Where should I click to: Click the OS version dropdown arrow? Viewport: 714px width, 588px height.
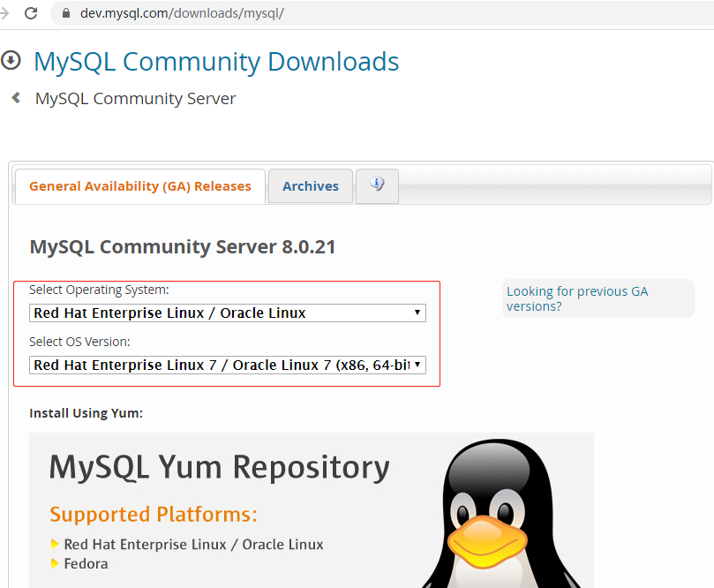click(x=417, y=365)
